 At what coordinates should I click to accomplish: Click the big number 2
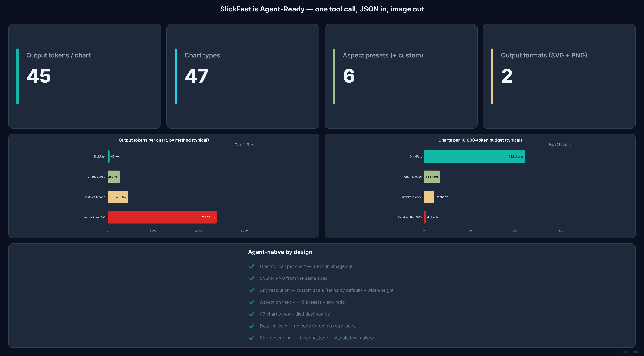click(x=507, y=76)
